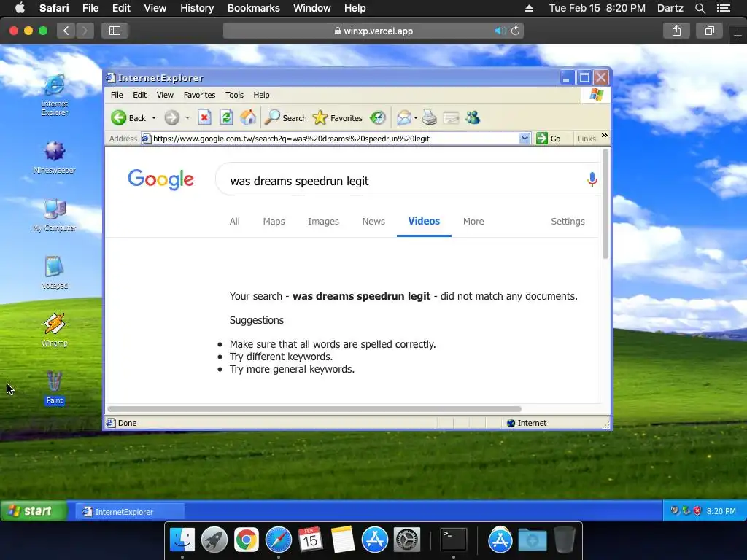
Task: Click the Messenger people icon in IE toolbar
Action: point(473,117)
